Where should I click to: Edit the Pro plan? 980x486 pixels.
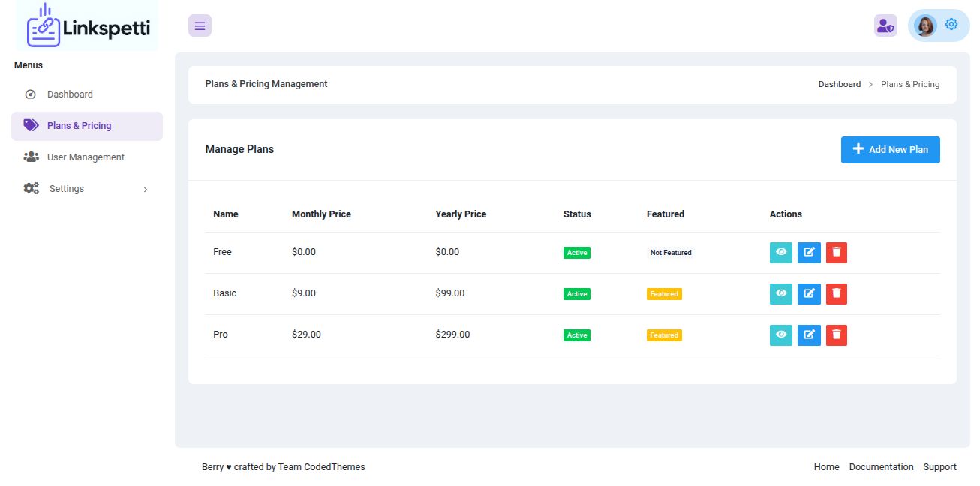click(x=809, y=335)
